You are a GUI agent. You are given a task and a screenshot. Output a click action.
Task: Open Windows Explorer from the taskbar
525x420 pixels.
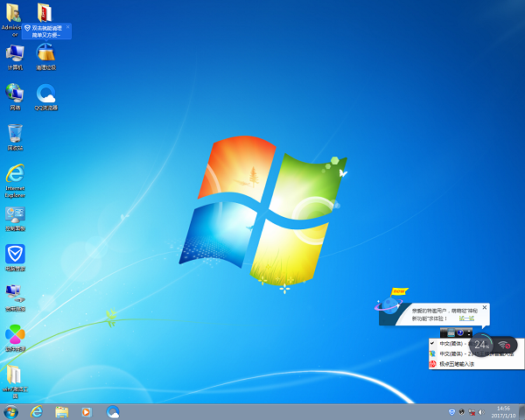point(61,411)
